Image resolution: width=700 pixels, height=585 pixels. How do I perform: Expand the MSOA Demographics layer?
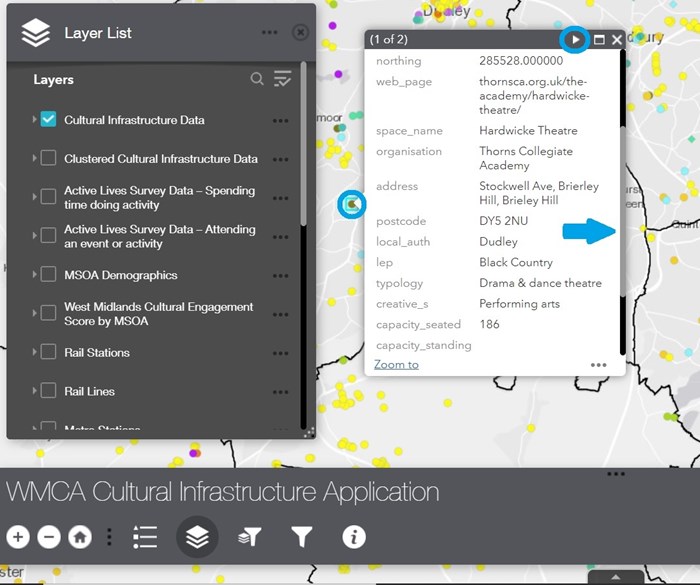(34, 275)
